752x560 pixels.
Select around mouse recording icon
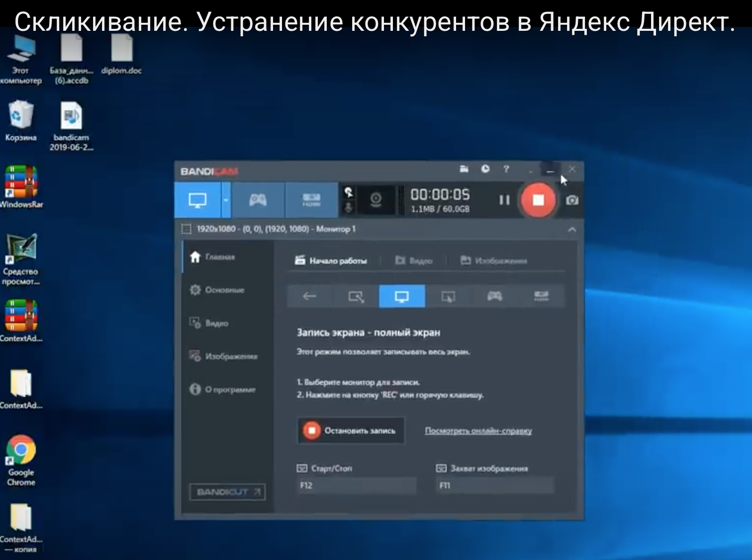448,296
